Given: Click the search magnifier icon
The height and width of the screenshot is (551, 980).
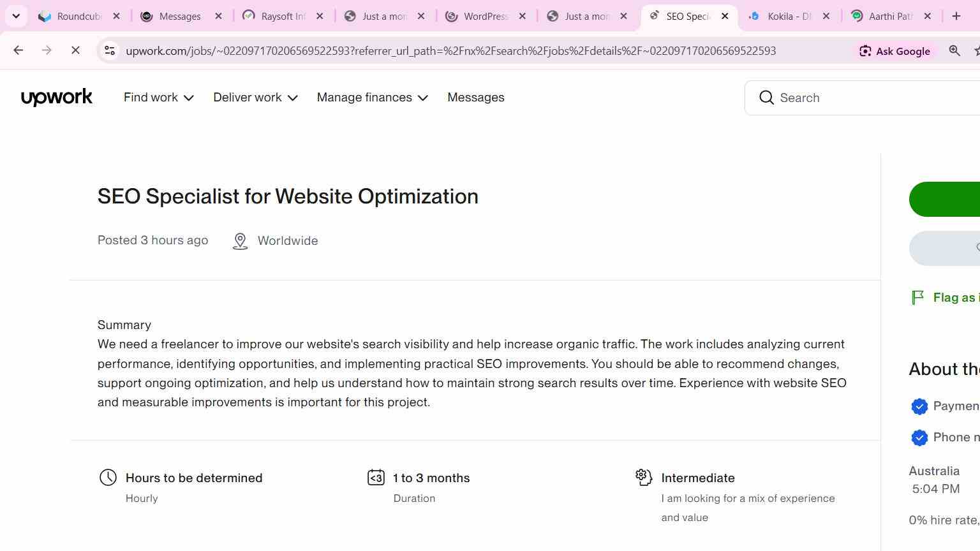Looking at the screenshot, I should click(x=766, y=98).
